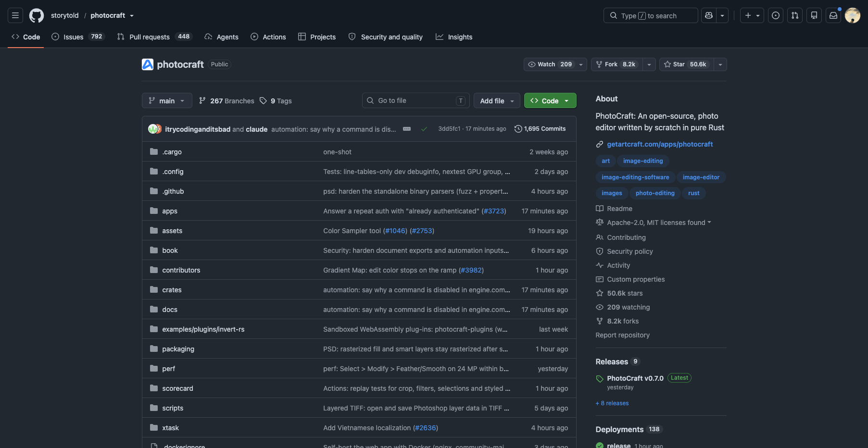868x448 pixels.
Task: Click the .cargo folder icon
Action: point(154,151)
